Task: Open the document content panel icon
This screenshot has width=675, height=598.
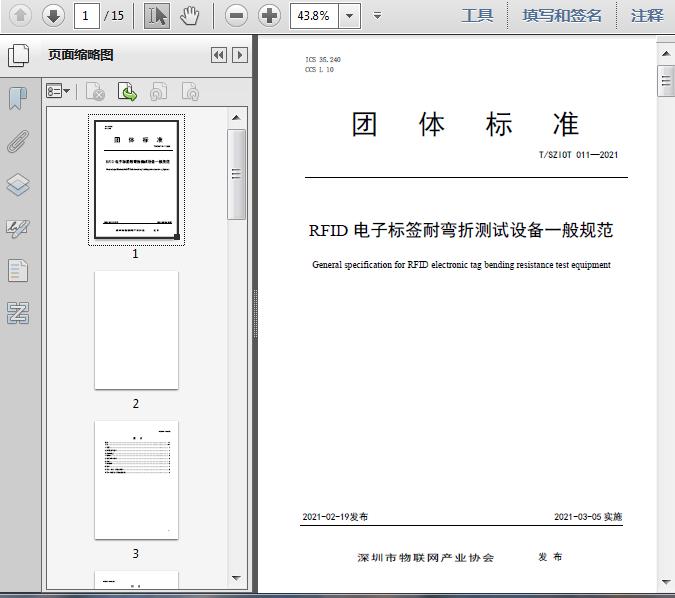Action: coord(18,270)
